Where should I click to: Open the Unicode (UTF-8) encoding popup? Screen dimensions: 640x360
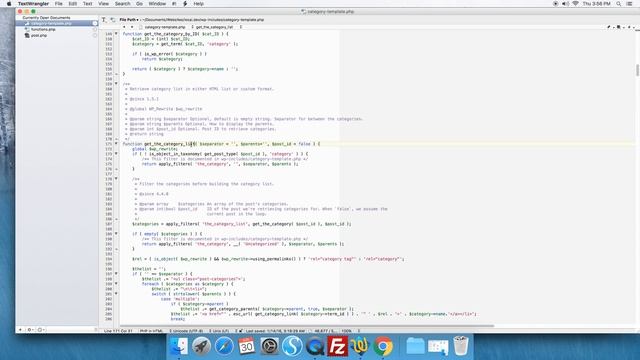pyautogui.click(x=186, y=331)
